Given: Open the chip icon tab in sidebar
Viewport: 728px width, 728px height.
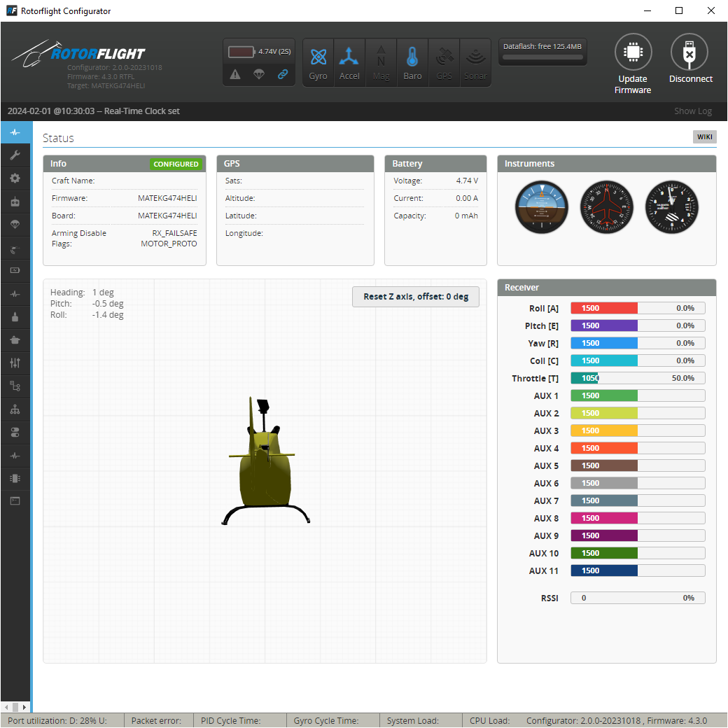Looking at the screenshot, I should (x=15, y=478).
